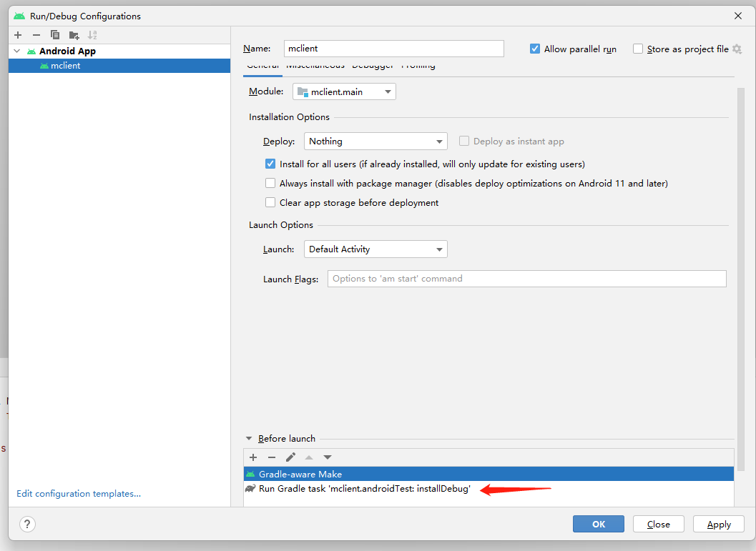Select the mclient configuration in the tree
Image resolution: width=756 pixels, height=551 pixels.
pos(119,66)
